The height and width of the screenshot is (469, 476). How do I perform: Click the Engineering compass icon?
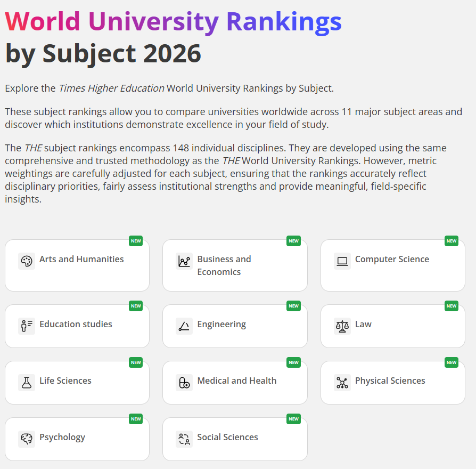[184, 326]
